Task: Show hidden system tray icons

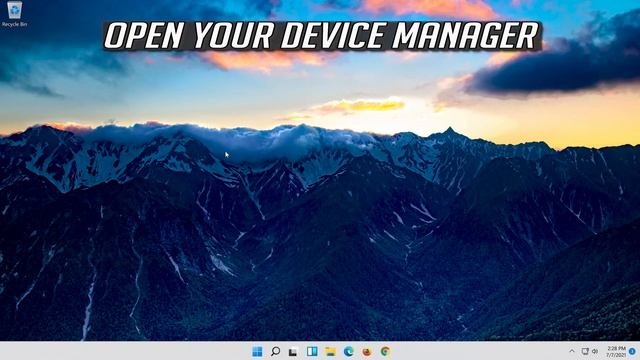Action: 572,351
